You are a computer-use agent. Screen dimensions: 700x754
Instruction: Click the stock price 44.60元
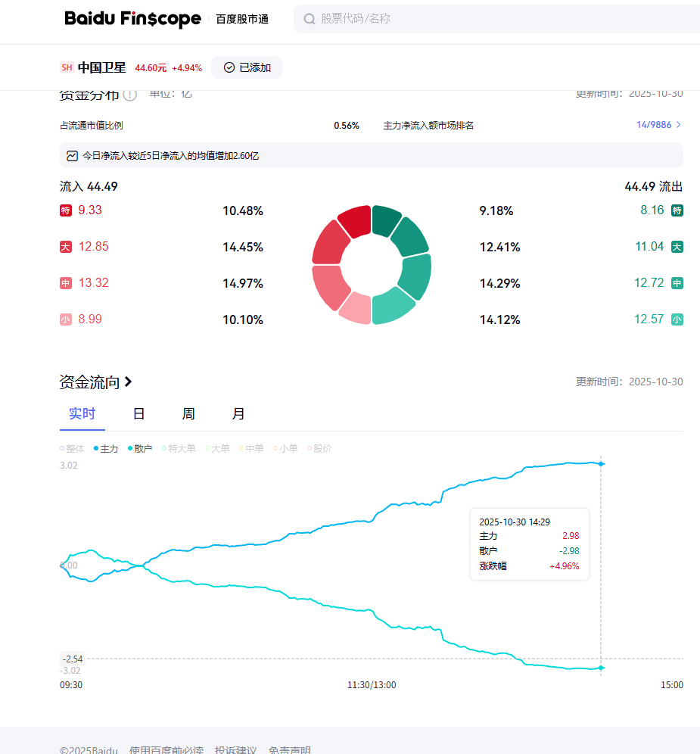click(x=151, y=68)
